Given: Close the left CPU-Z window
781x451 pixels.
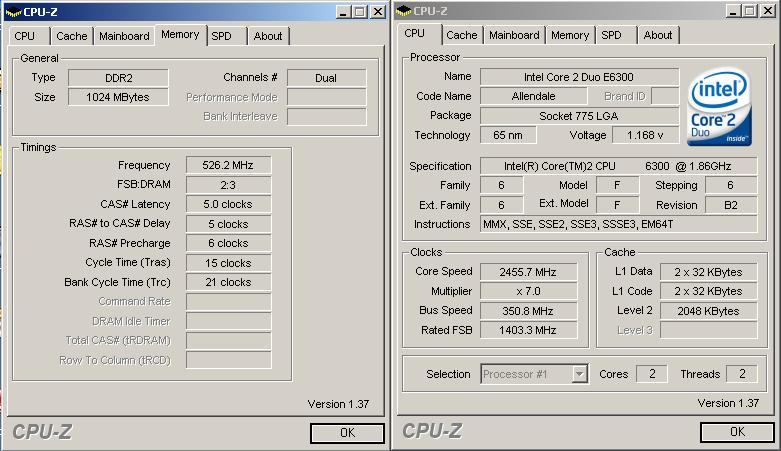Looking at the screenshot, I should coord(378,11).
